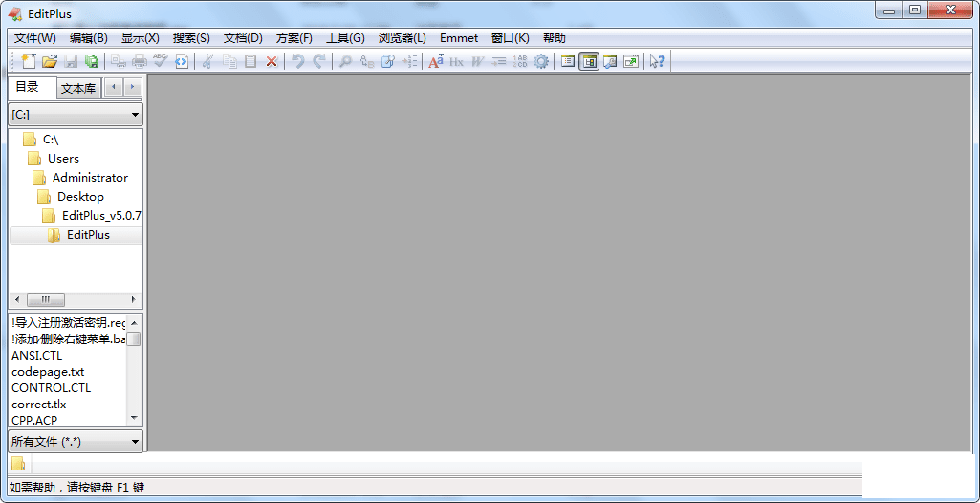Open the Emmet menu
This screenshot has height=503, width=980.
pyautogui.click(x=459, y=38)
